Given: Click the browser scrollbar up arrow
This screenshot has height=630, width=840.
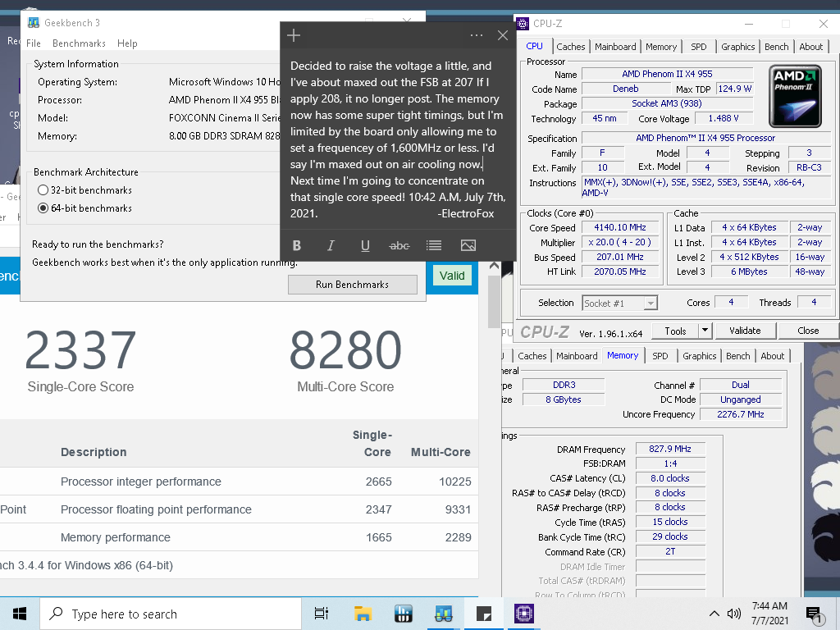Looking at the screenshot, I should 494,266.
